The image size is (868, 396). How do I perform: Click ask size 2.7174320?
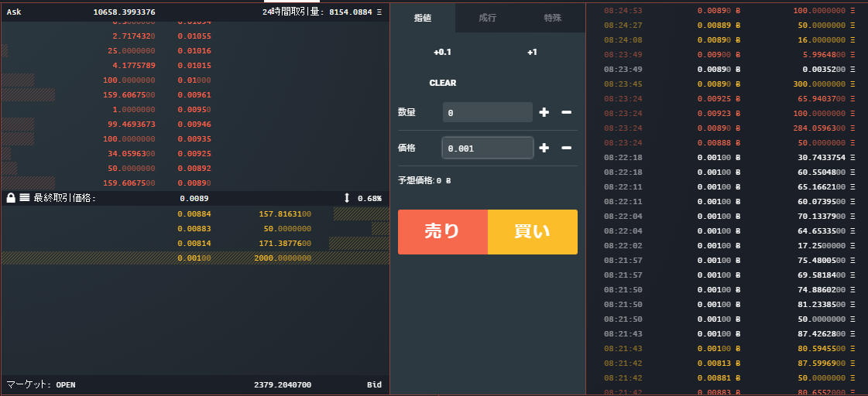(x=133, y=36)
